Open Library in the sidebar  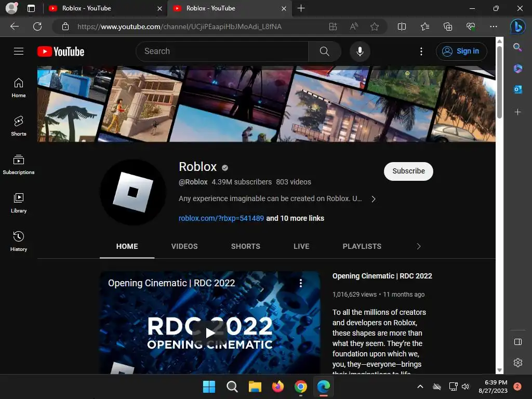(19, 203)
